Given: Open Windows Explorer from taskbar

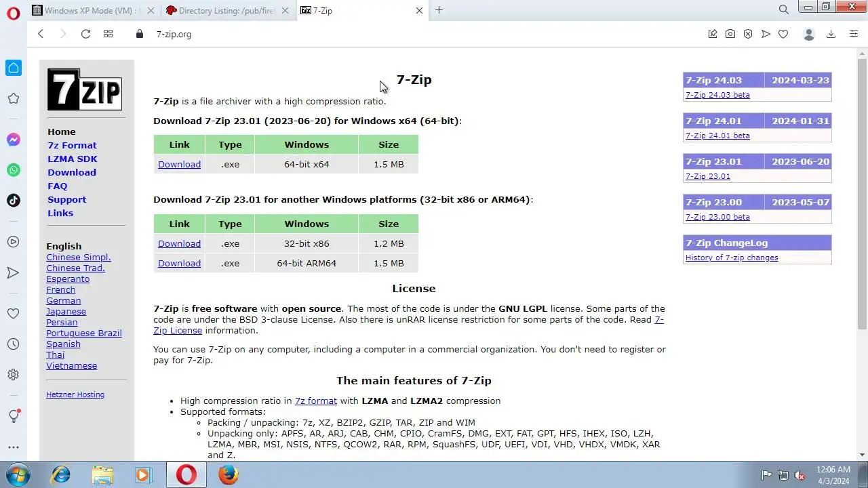Looking at the screenshot, I should click(x=102, y=475).
